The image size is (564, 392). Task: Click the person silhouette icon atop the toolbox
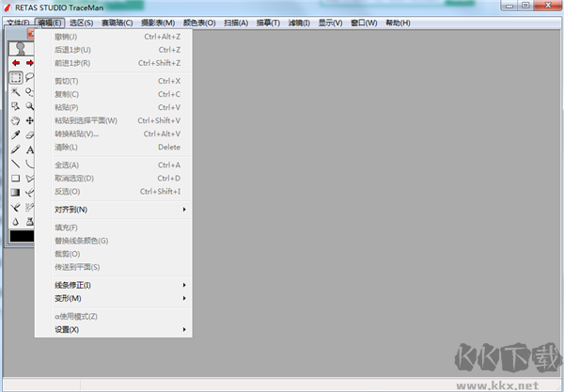21,49
